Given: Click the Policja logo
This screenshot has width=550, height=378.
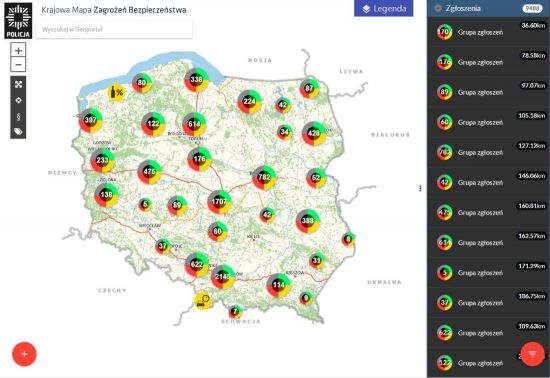Looking at the screenshot, I should [18, 21].
